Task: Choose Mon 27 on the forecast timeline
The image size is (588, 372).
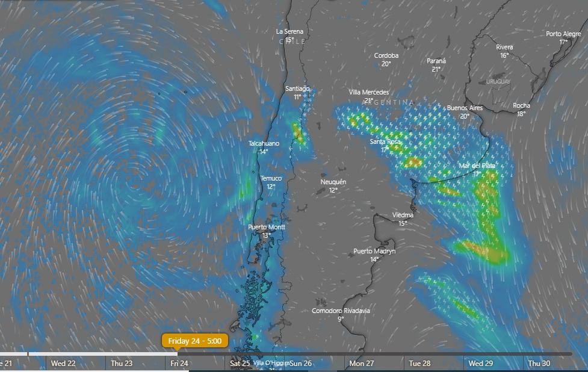Action: pyautogui.click(x=361, y=364)
